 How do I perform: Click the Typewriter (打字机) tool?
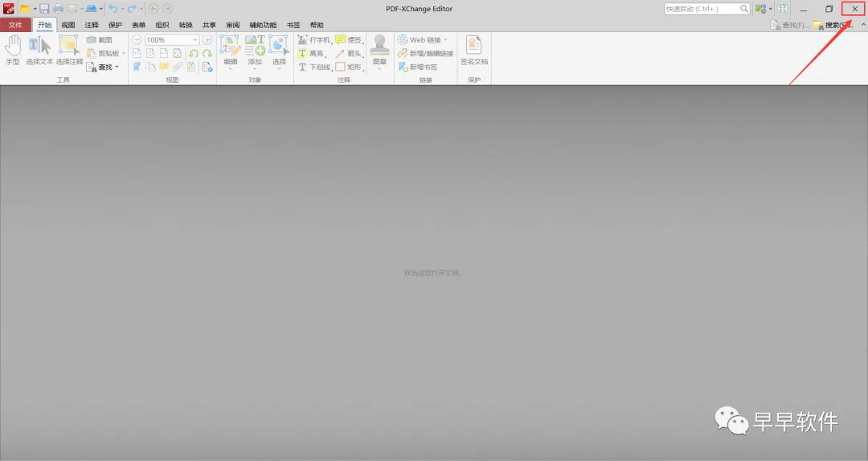coord(314,40)
